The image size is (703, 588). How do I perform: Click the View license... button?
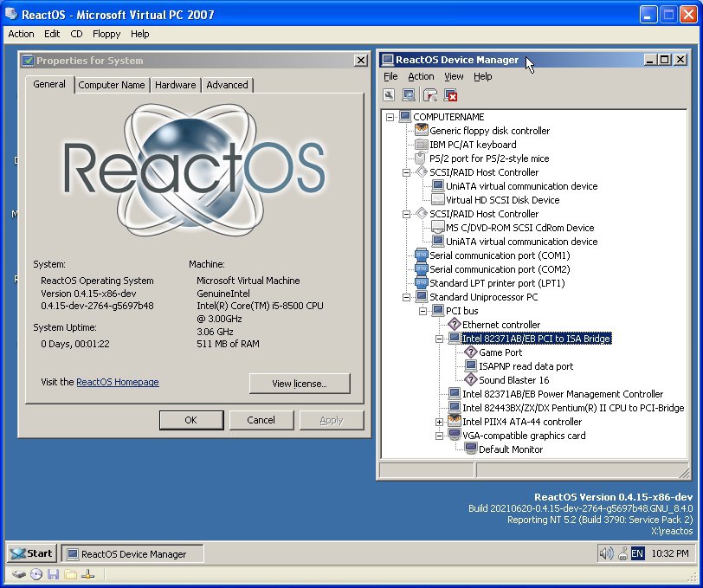click(x=300, y=384)
